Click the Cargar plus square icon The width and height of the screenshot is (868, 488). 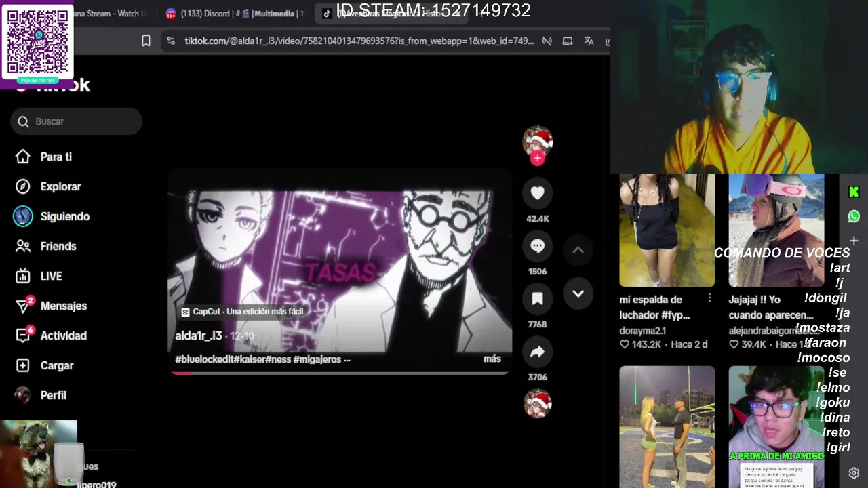[23, 365]
